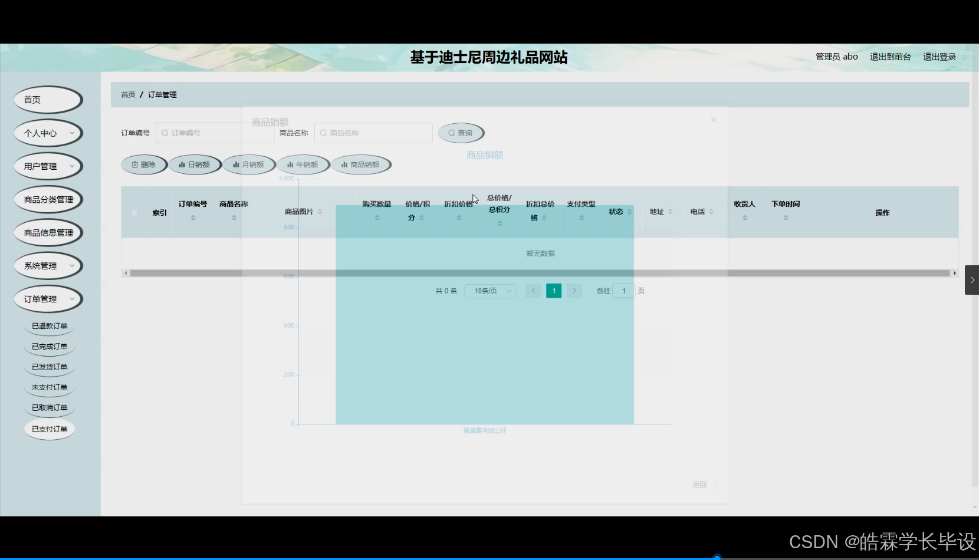Go to previous page arrow

coord(533,291)
